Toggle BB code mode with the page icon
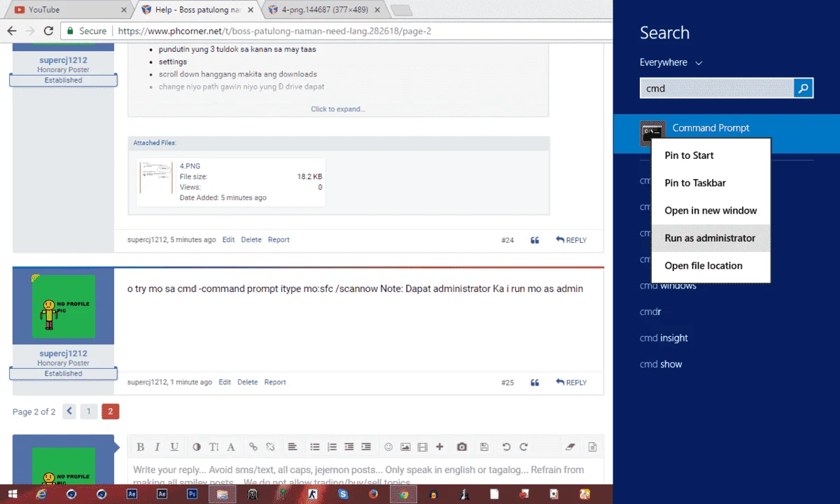 (592, 447)
